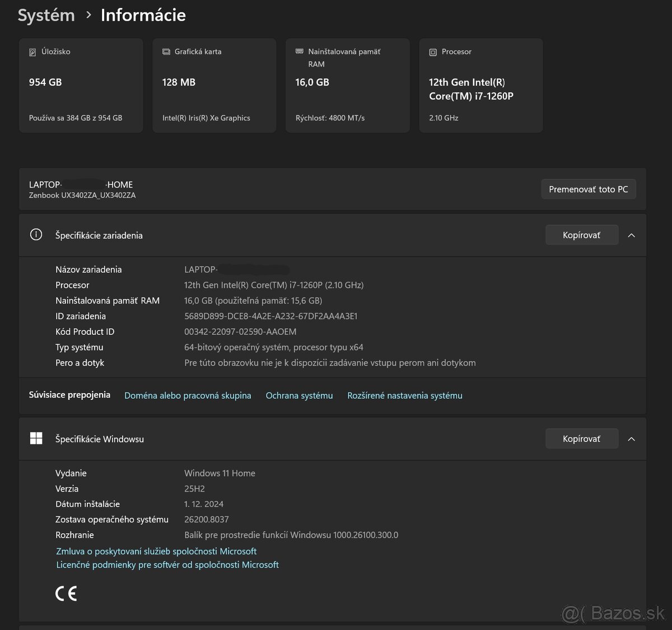Collapse the Špecifikácie Windowsu section chevron
The height and width of the screenshot is (630, 672).
tap(631, 439)
